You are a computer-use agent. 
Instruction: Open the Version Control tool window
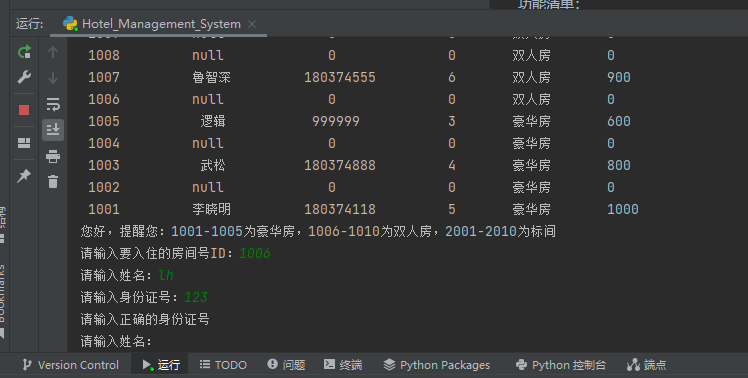pos(71,365)
